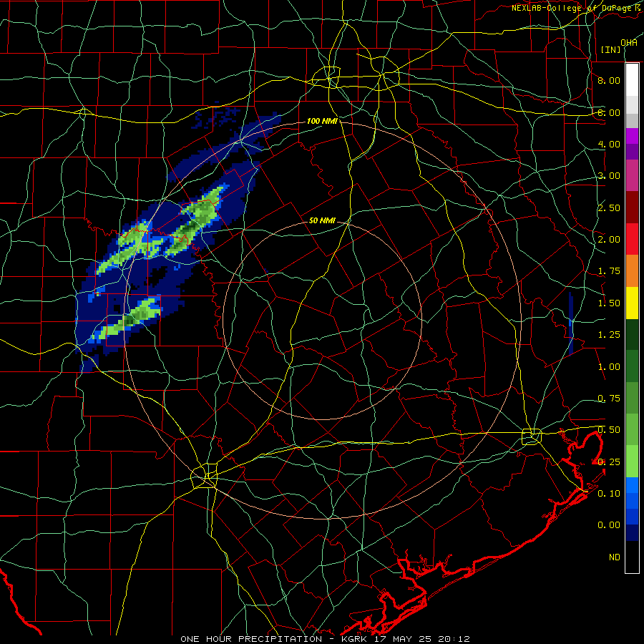This screenshot has height=644, width=644.
Task: Click the 1.75 legend value
Action: 609,271
